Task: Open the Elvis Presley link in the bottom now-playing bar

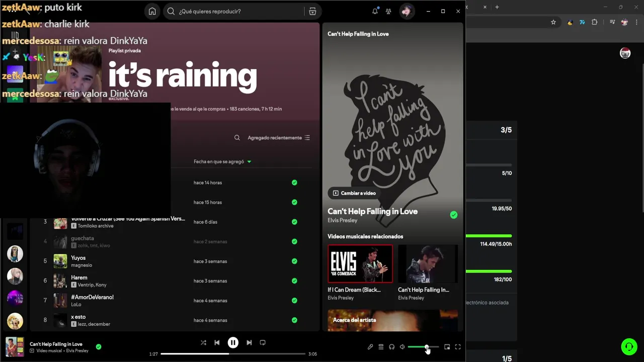Action: [77, 351]
